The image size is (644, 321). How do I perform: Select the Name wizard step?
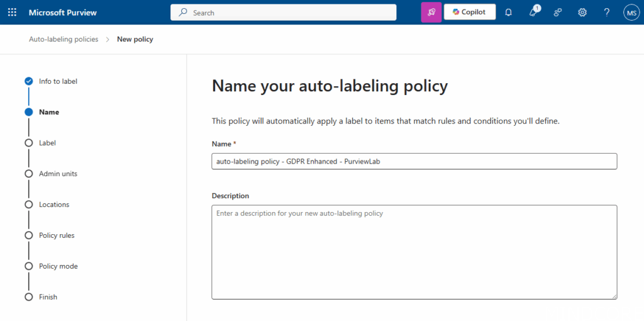[x=48, y=112]
